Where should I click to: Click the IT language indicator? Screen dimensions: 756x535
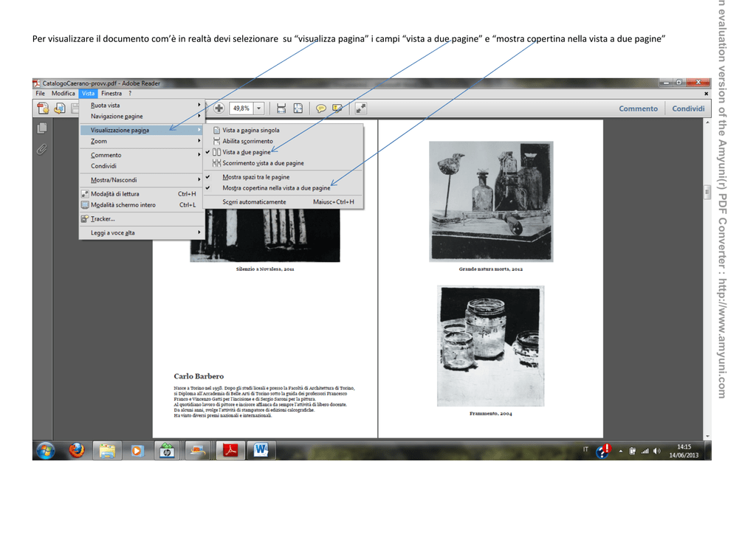[x=585, y=449]
